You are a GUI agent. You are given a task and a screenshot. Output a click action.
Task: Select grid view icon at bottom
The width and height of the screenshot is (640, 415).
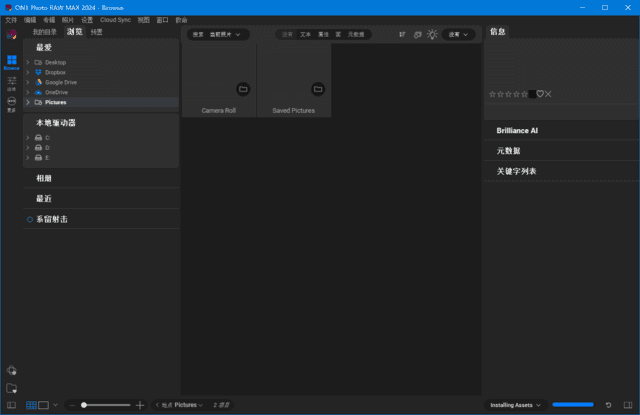coord(31,405)
